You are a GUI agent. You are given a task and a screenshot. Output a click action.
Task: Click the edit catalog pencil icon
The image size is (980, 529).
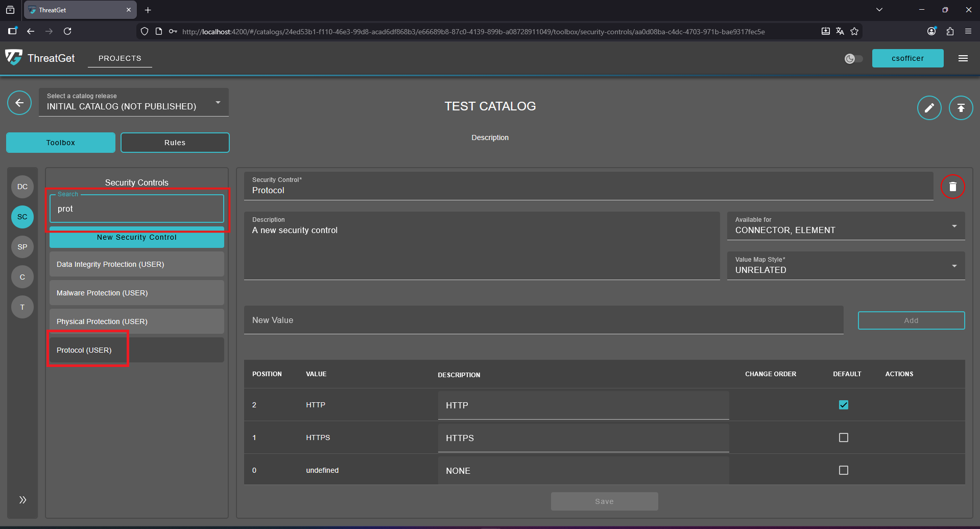[x=929, y=108]
